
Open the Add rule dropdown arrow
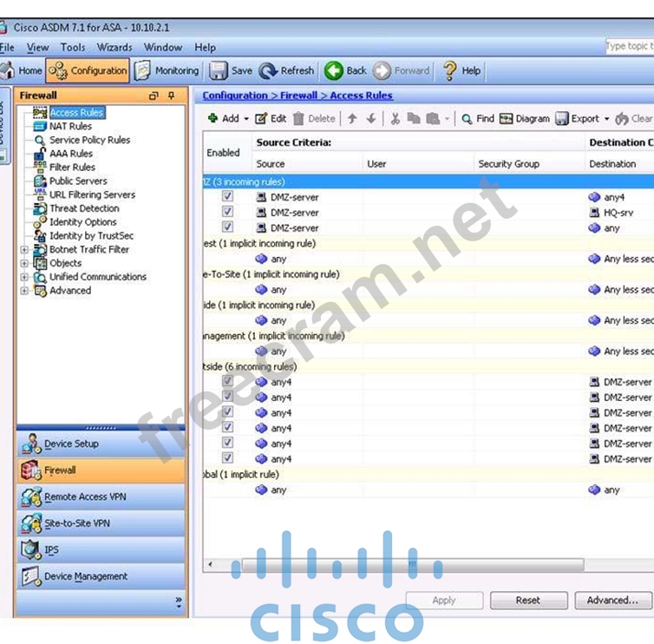(246, 119)
